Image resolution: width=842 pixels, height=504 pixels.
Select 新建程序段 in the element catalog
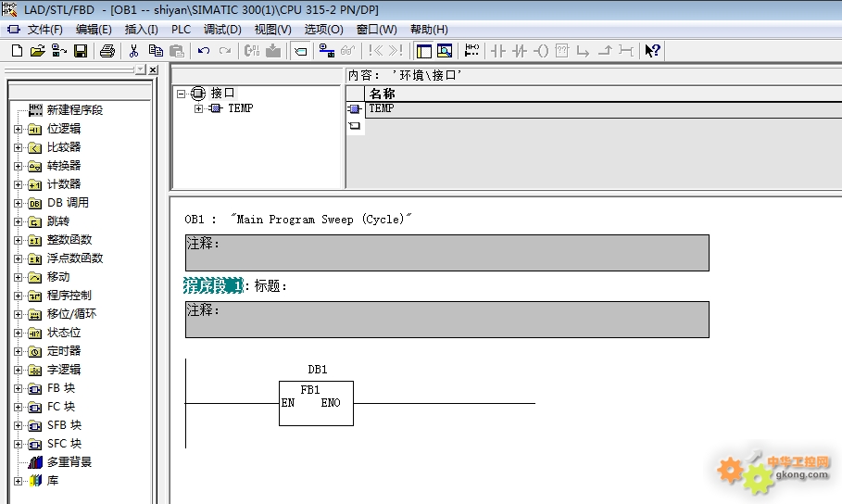click(x=75, y=110)
